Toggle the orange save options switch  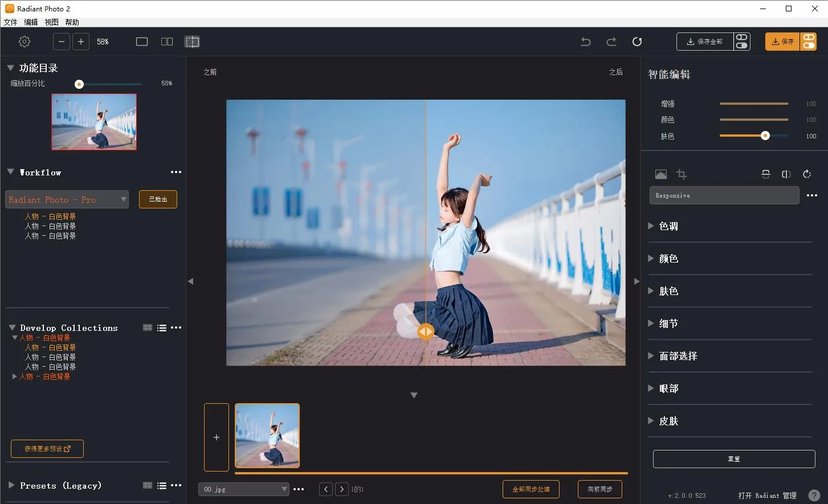click(x=809, y=42)
